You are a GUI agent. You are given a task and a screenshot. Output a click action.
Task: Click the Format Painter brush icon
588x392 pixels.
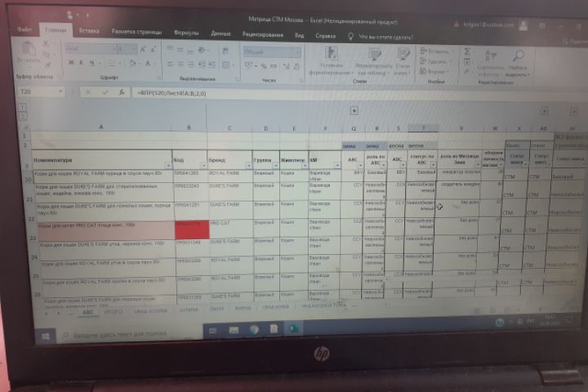tap(47, 65)
